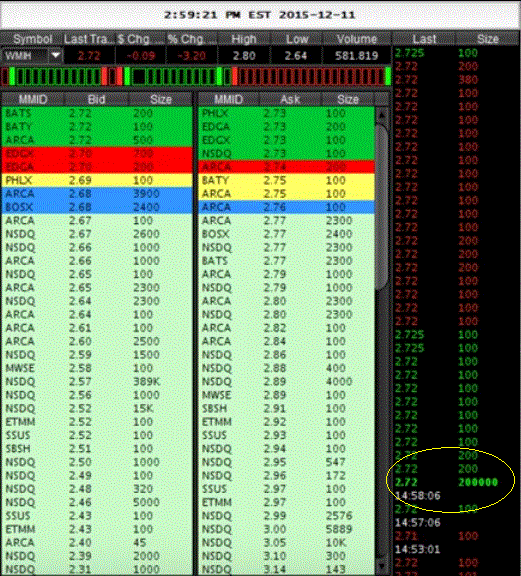Select the BATS 2.77 ask row
The width and height of the screenshot is (521, 576).
[x=287, y=261]
